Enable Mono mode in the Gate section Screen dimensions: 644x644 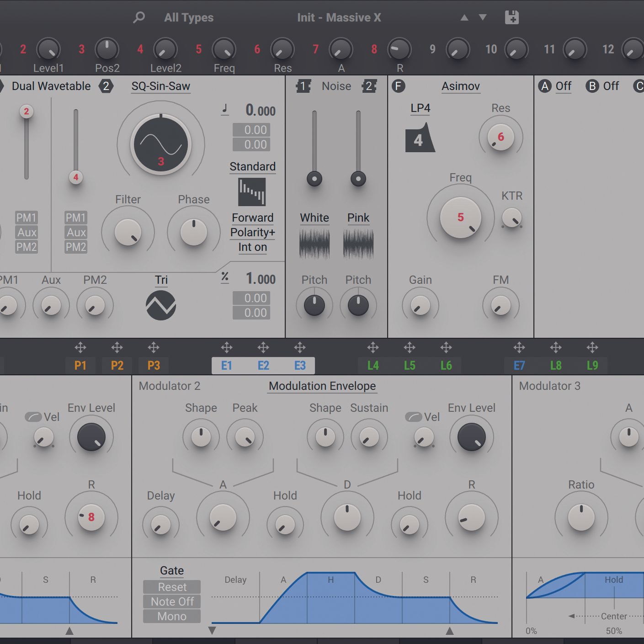[171, 616]
